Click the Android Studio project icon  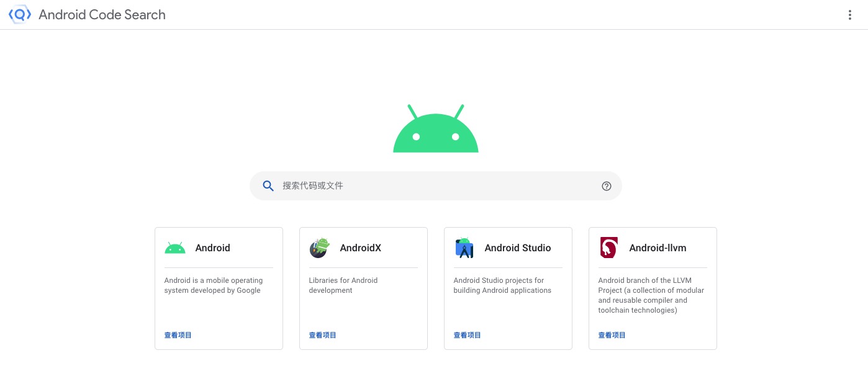tap(464, 248)
